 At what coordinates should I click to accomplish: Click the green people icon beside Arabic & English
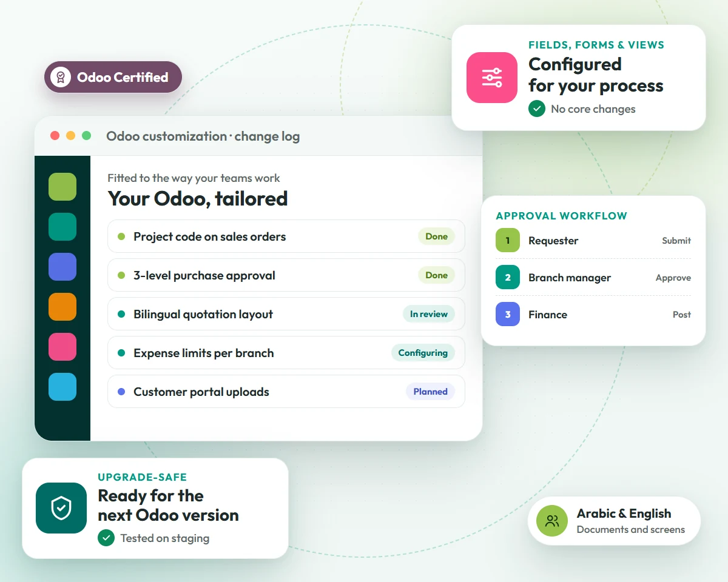(552, 521)
